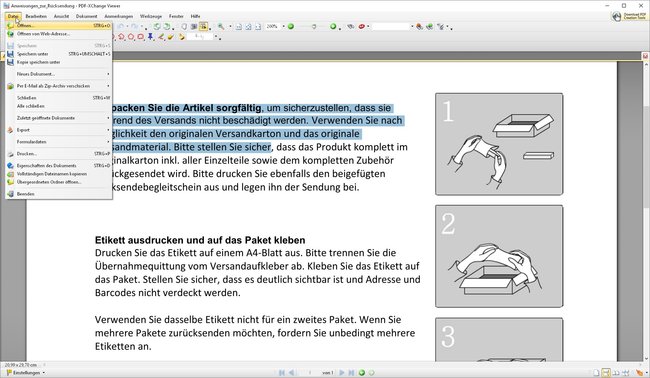The width and height of the screenshot is (650, 378).
Task: Select the snapshot tool icon
Action: (193, 27)
